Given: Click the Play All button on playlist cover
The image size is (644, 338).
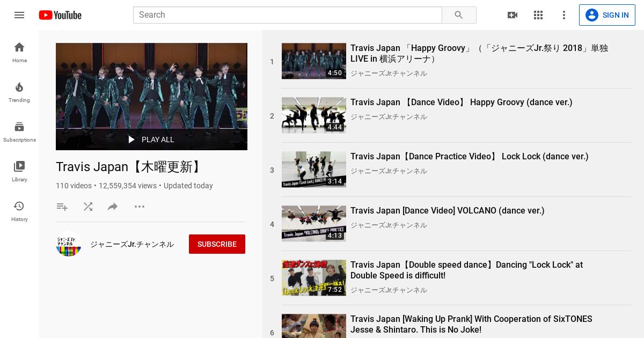Looking at the screenshot, I should (x=151, y=139).
